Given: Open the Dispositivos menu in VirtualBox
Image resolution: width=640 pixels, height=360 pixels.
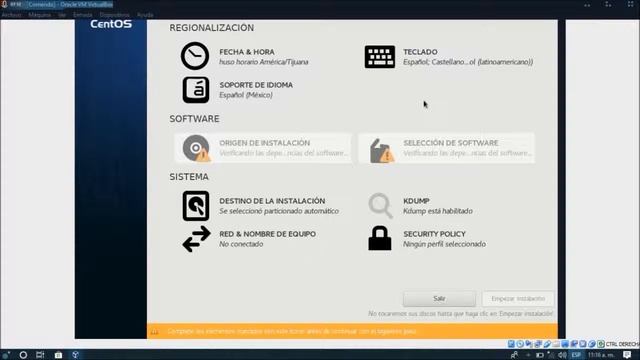Looking at the screenshot, I should pyautogui.click(x=114, y=15).
